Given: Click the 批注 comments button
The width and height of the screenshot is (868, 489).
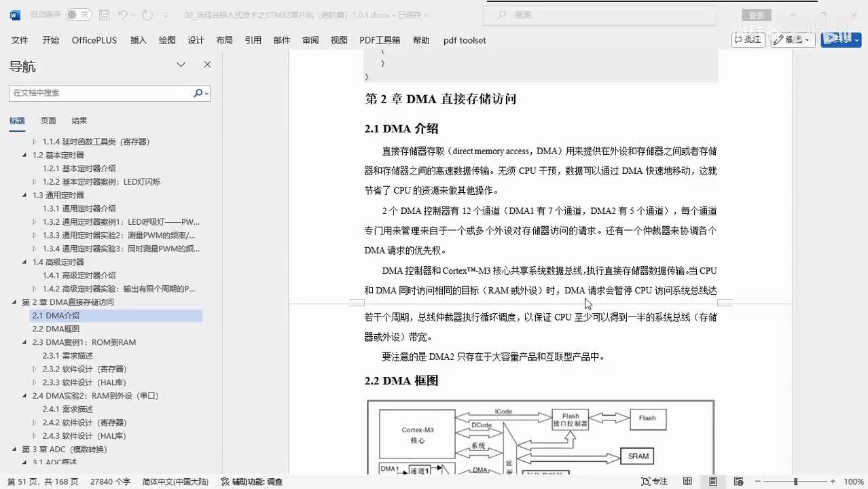Looking at the screenshot, I should click(x=748, y=39).
